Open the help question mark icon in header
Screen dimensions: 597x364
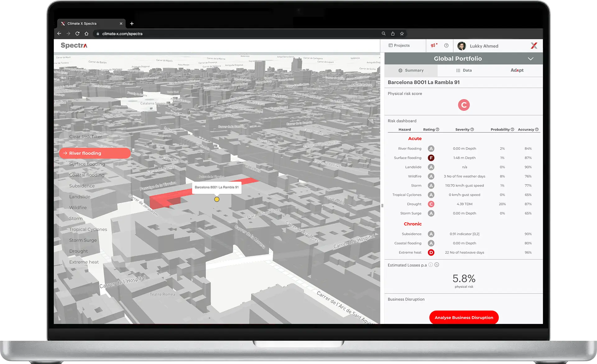tap(446, 45)
